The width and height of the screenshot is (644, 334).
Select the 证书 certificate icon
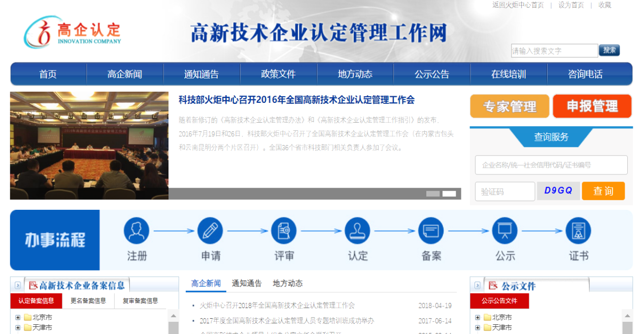(x=578, y=231)
